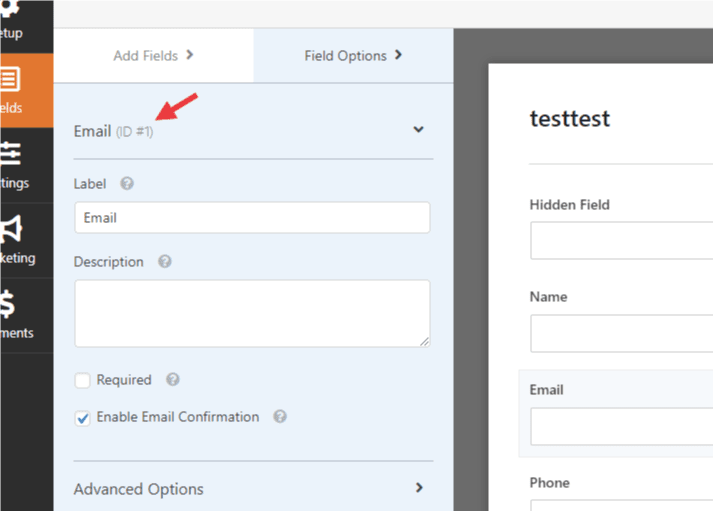Collapse the Email (ID #1) section chevron

coord(418,130)
